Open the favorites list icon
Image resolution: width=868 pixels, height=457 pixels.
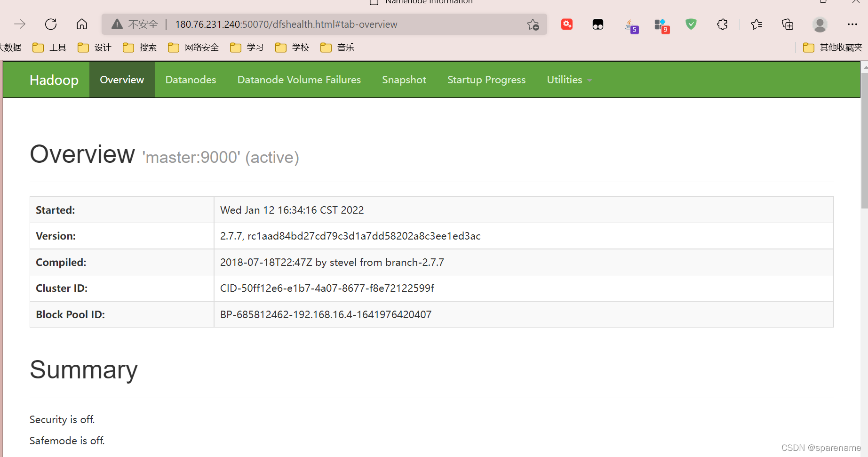pos(757,24)
